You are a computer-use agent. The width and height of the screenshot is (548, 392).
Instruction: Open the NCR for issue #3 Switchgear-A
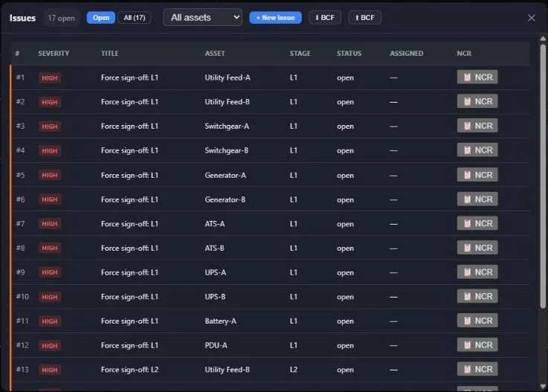click(x=477, y=126)
